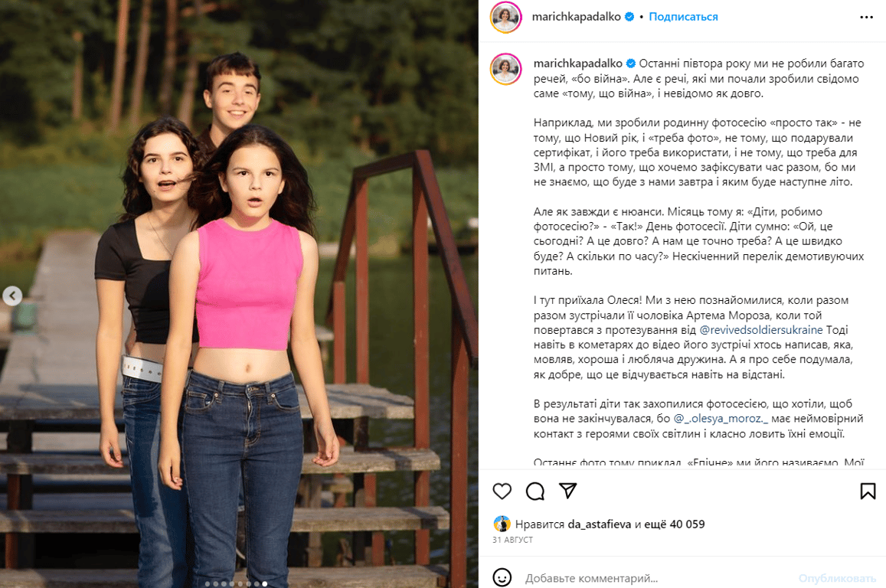Click the Опубликовать post comment button
This screenshot has height=588, width=886.
tap(837, 578)
